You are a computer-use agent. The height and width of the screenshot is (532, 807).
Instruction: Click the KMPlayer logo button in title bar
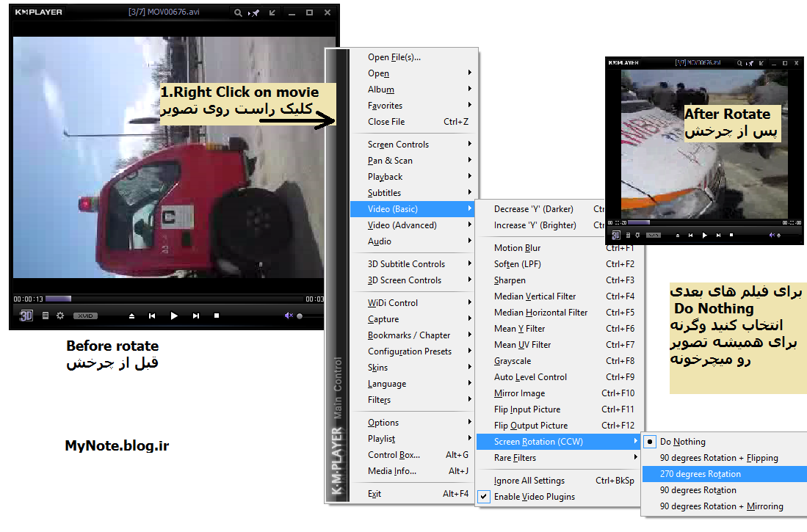tap(39, 12)
